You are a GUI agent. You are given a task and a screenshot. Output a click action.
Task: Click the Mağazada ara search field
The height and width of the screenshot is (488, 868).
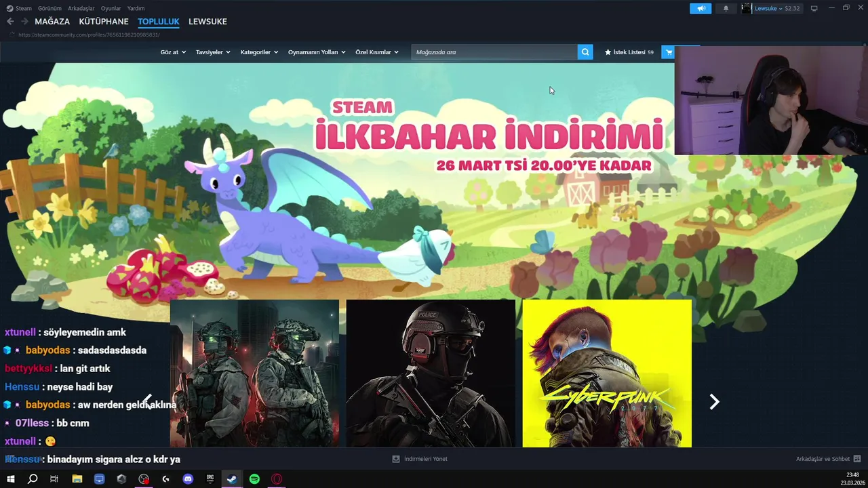[494, 52]
